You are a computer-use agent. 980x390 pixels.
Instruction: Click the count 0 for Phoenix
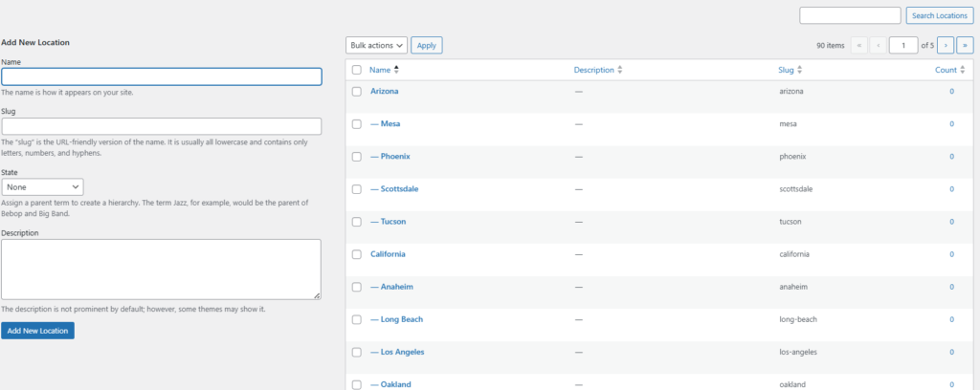(952, 156)
